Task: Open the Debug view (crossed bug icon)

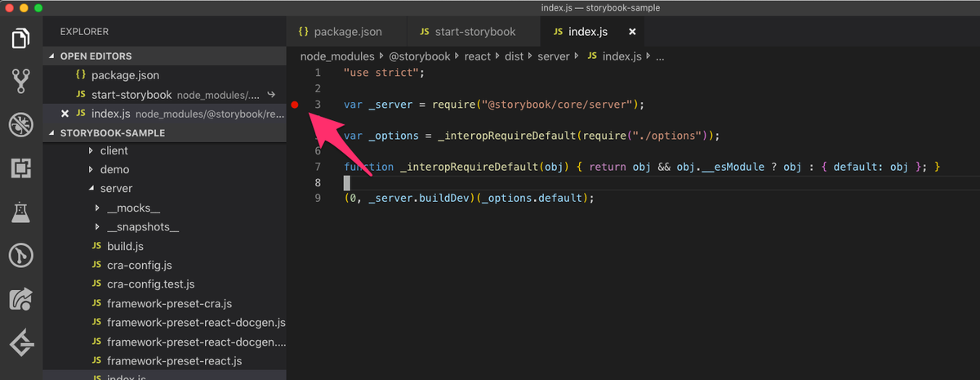Action: click(x=20, y=125)
